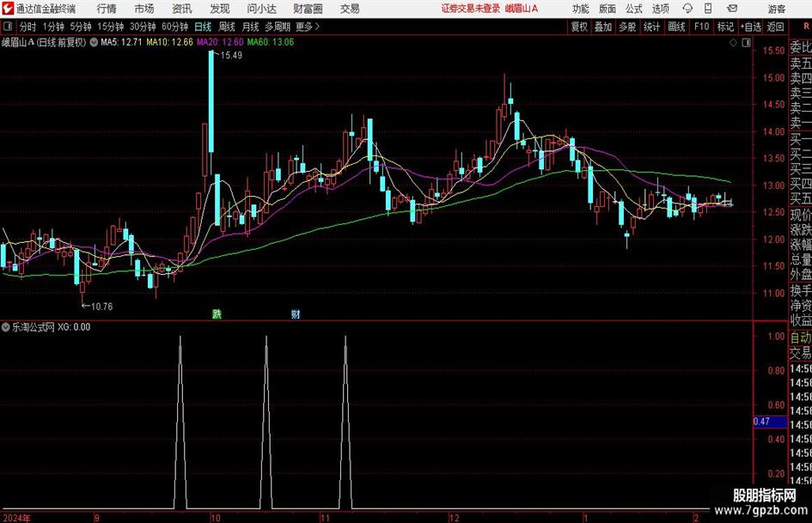Open F10 company info
The height and width of the screenshot is (523, 812).
[702, 27]
